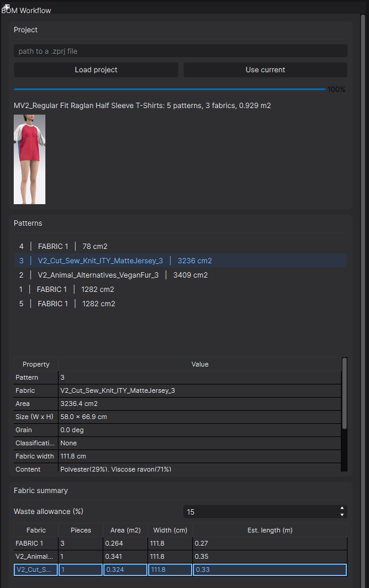Click the Value column header

point(200,364)
